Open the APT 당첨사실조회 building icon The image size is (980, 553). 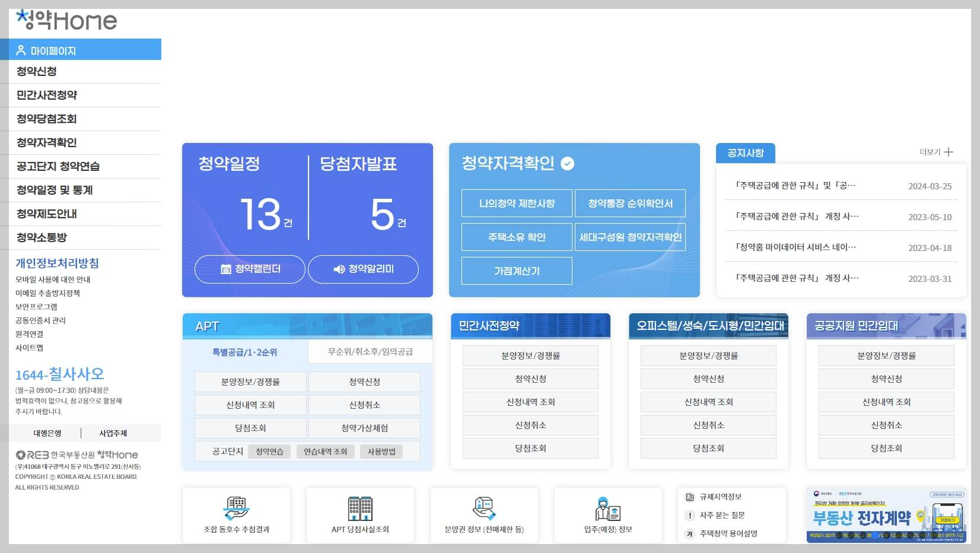[360, 508]
